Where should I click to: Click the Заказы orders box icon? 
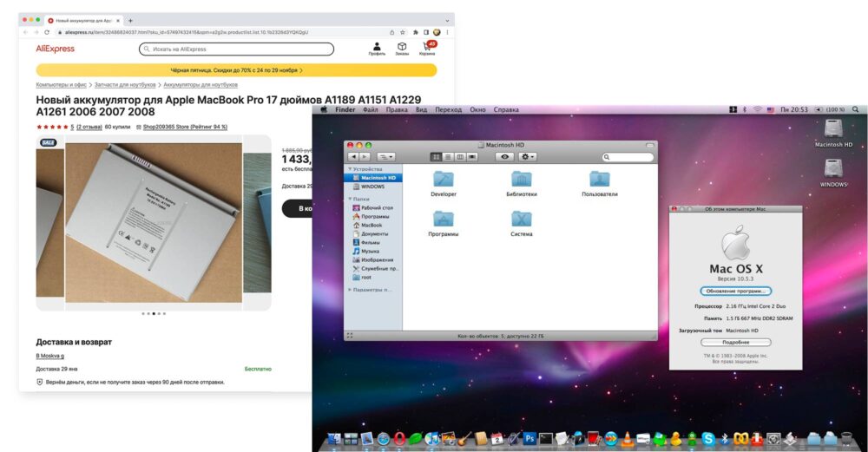click(x=402, y=47)
